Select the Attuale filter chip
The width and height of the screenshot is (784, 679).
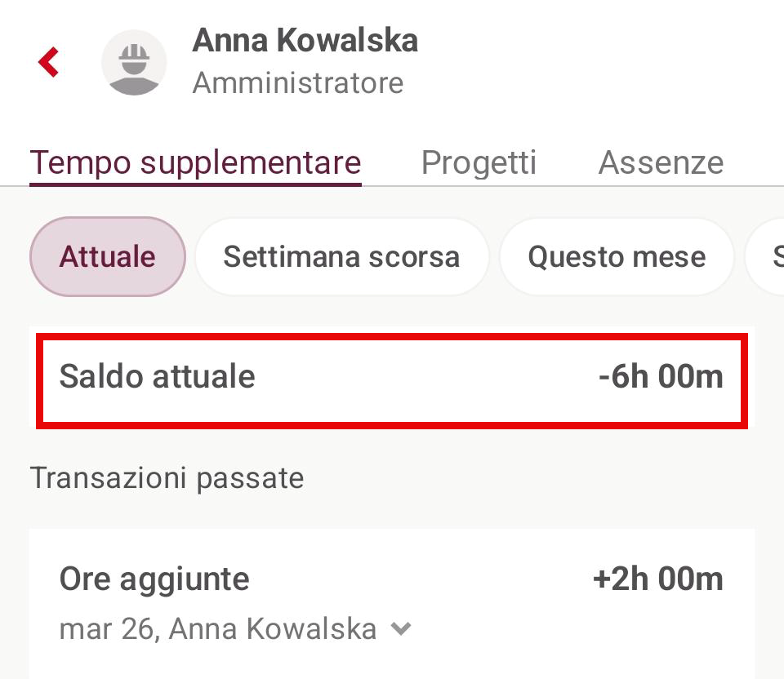(108, 257)
